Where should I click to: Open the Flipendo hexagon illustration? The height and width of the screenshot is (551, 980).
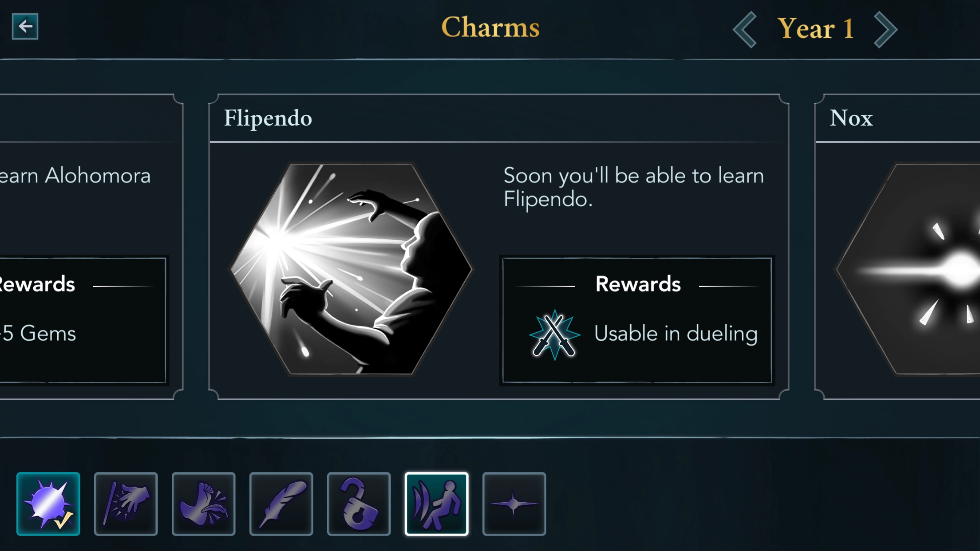point(352,269)
